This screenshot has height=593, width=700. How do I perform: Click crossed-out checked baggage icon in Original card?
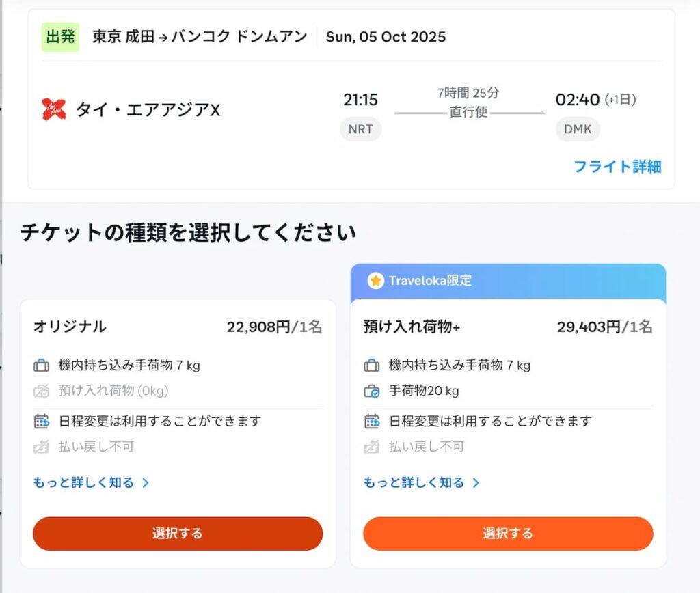click(x=41, y=391)
